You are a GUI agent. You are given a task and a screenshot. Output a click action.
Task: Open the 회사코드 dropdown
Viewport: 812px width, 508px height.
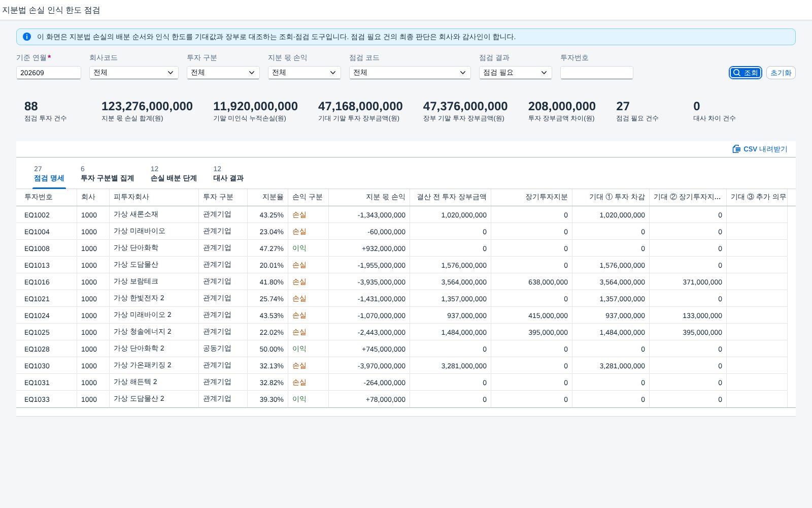point(134,73)
